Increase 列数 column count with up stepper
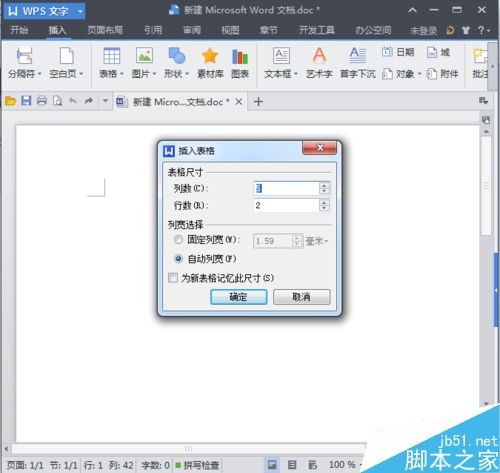 click(x=324, y=185)
